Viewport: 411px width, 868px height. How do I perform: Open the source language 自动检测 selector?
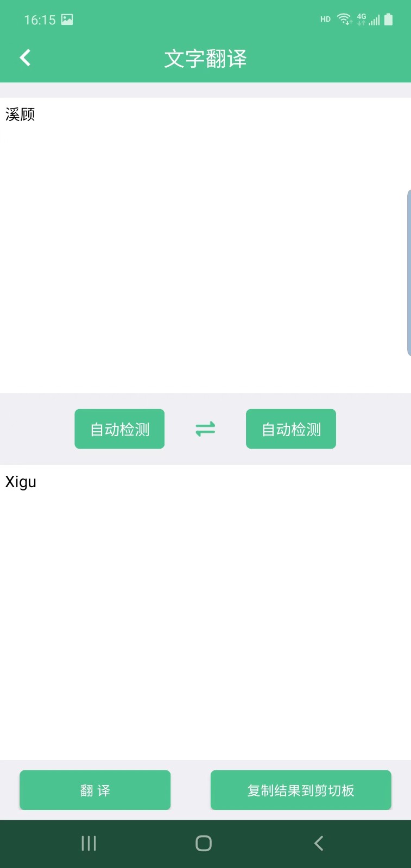click(119, 429)
